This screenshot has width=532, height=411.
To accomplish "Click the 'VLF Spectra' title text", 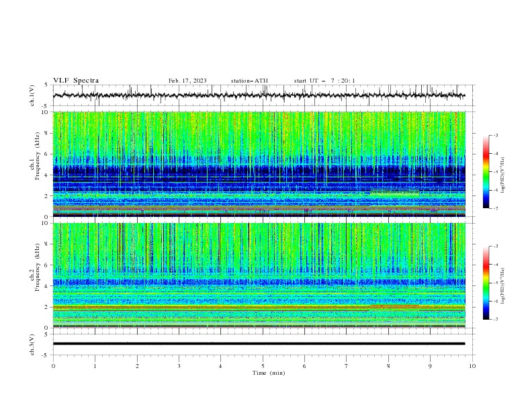I will tap(76, 81).
